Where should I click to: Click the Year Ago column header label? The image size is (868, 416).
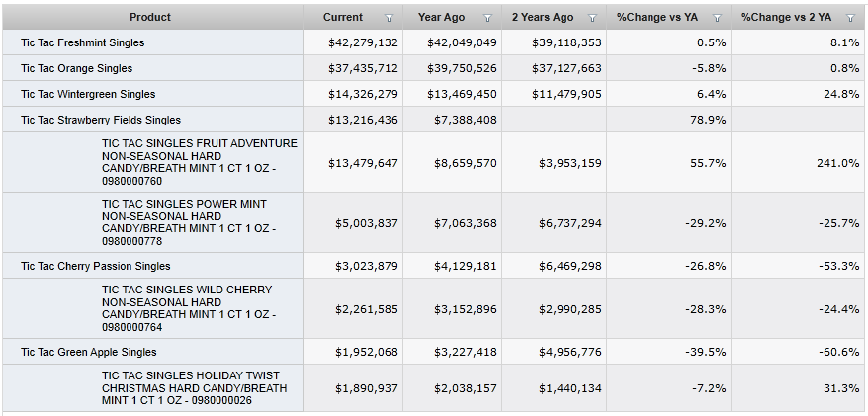click(441, 17)
